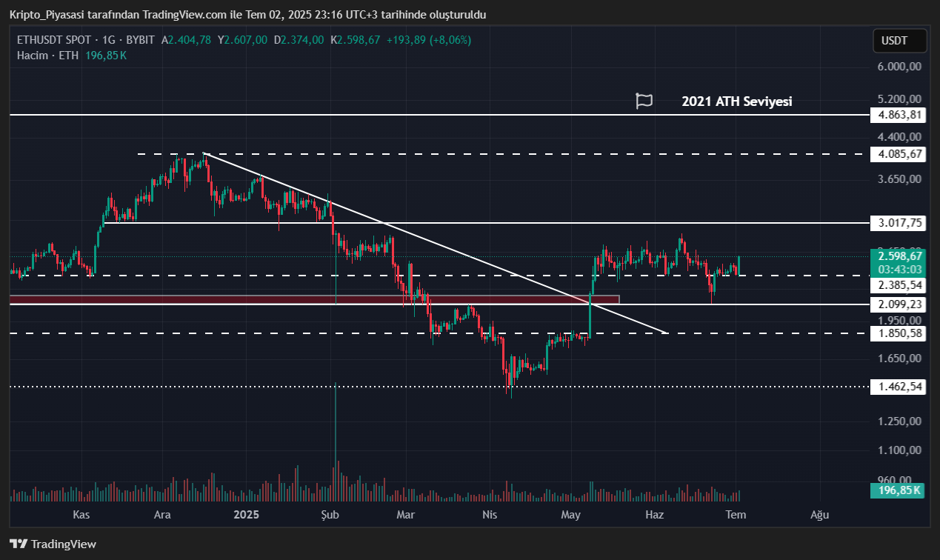
Task: Click the 1.462,54 dotted line price label
Action: click(897, 387)
